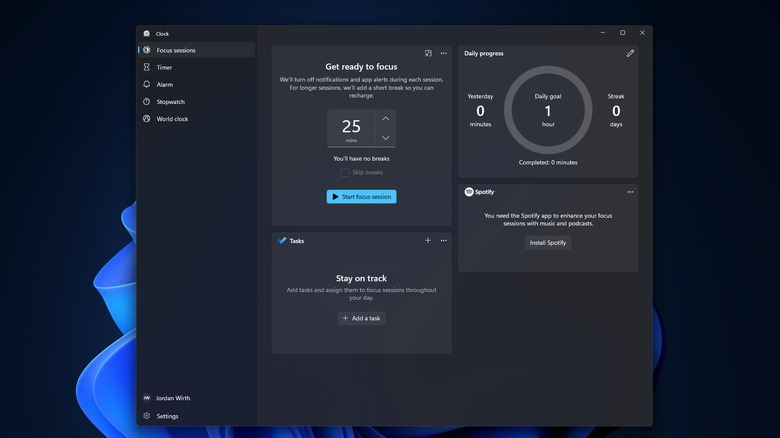Open the Spotify panel more options menu

pyautogui.click(x=630, y=192)
